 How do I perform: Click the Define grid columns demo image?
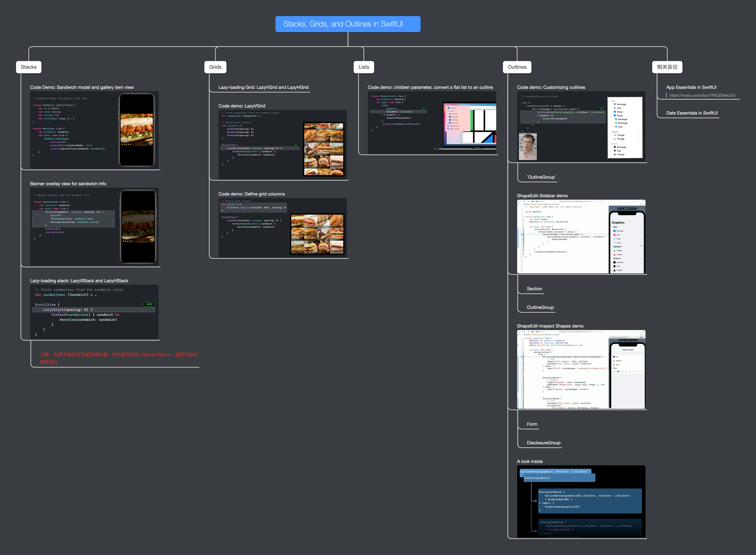pyautogui.click(x=282, y=227)
